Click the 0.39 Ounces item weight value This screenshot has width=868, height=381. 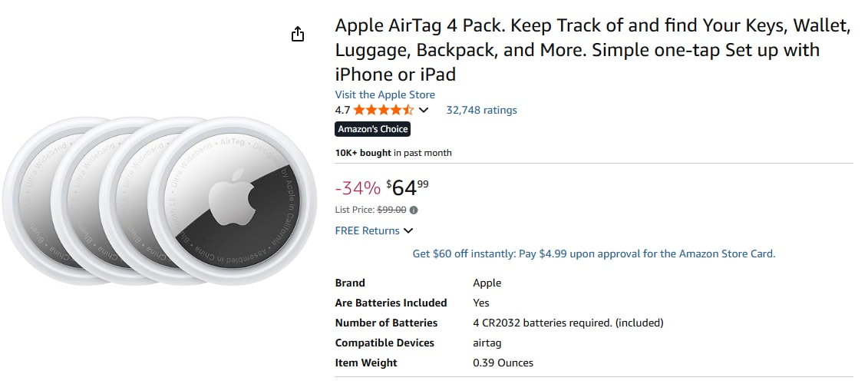coord(503,363)
